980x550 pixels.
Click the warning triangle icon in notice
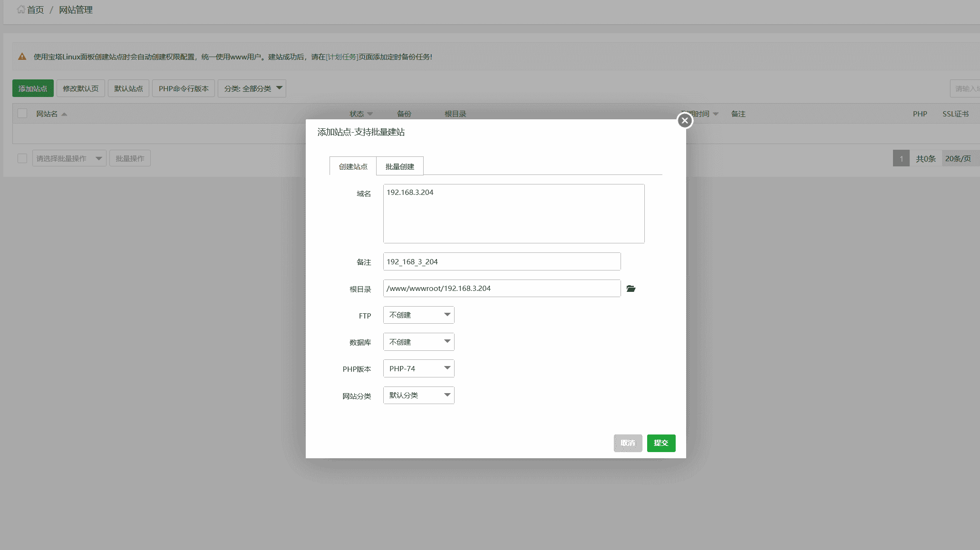(22, 57)
